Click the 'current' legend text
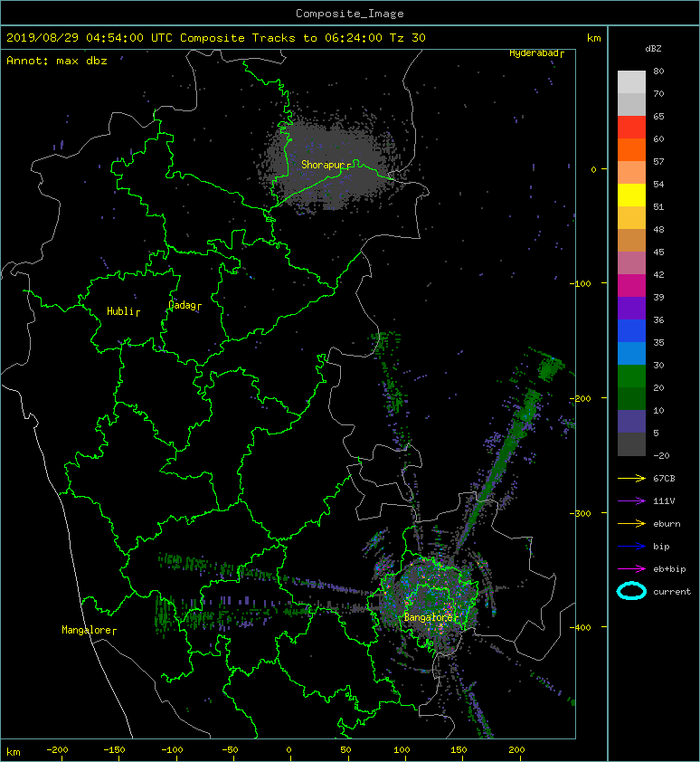This screenshot has height=762, width=700. coord(672,592)
